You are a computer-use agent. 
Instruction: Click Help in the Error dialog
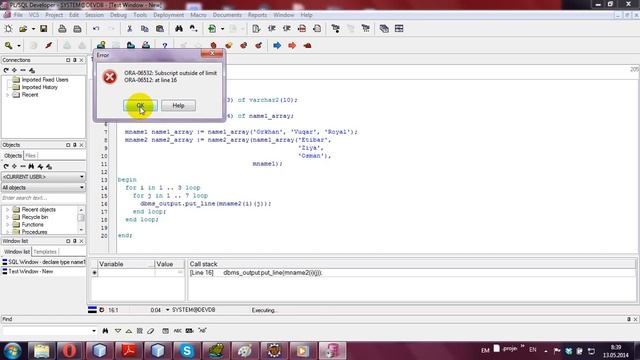click(x=178, y=105)
